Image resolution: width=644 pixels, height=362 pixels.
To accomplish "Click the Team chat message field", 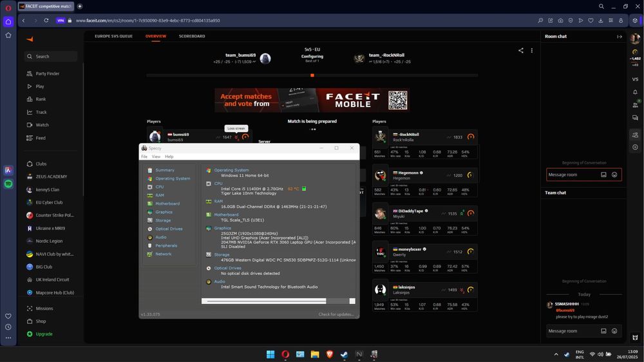I will pos(573,331).
